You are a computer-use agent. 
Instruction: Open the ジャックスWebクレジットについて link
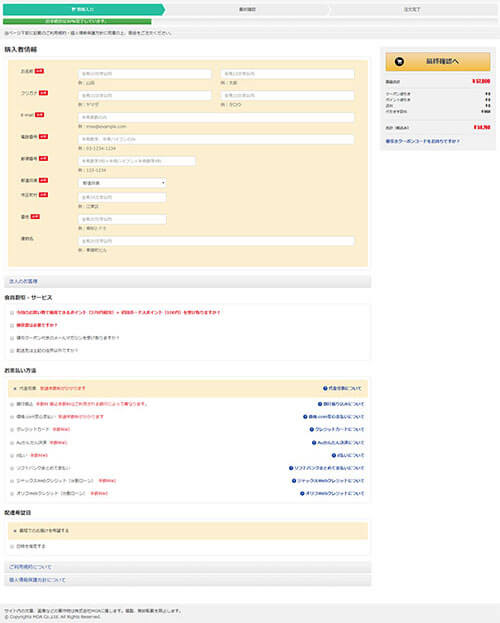[331, 481]
